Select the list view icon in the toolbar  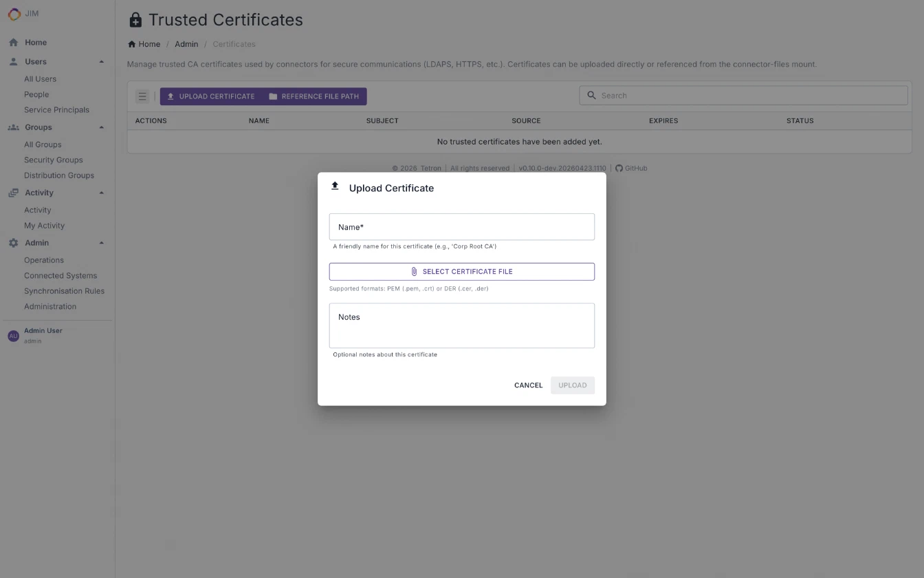(142, 96)
